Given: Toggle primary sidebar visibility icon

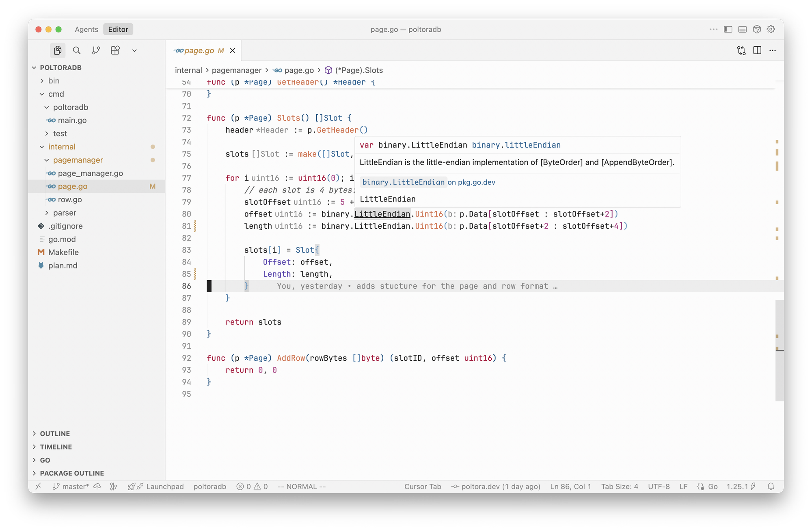Looking at the screenshot, I should pyautogui.click(x=728, y=29).
